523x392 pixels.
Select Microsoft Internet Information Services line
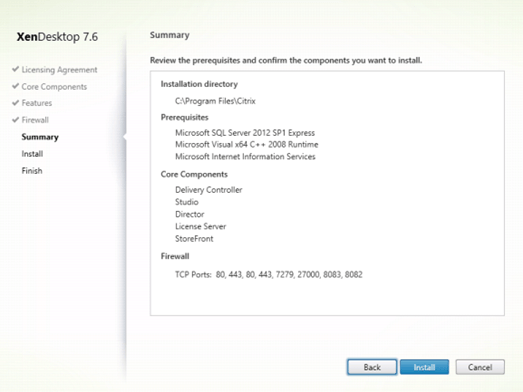[245, 156]
